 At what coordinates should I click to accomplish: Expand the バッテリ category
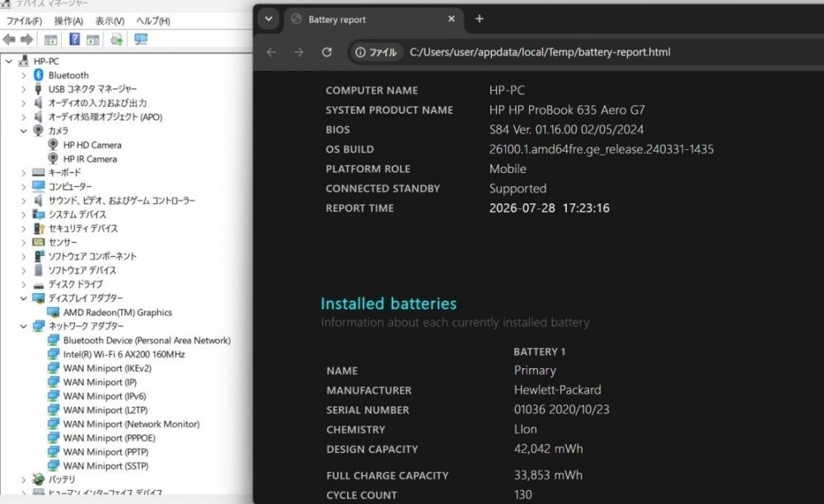click(24, 480)
